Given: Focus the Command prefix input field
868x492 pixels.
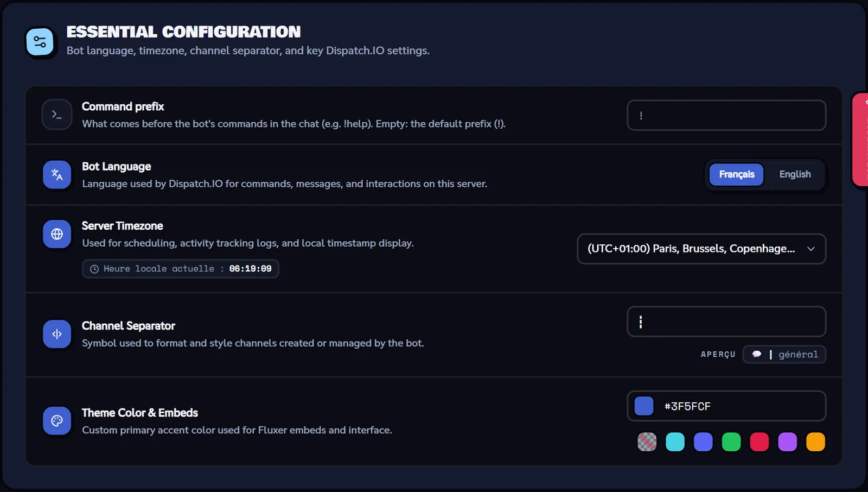Looking at the screenshot, I should click(726, 115).
